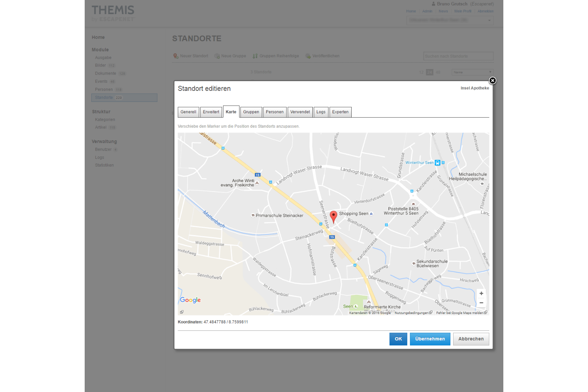Open the Erweitert tab

(211, 112)
